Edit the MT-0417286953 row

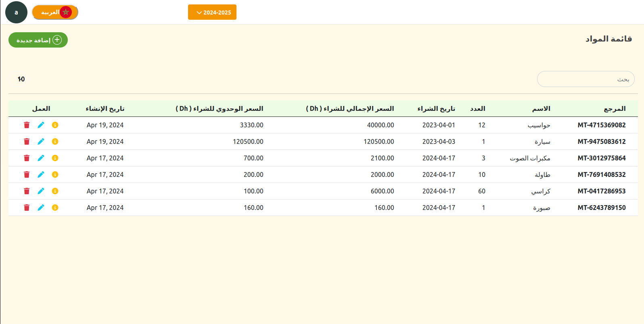tap(41, 191)
